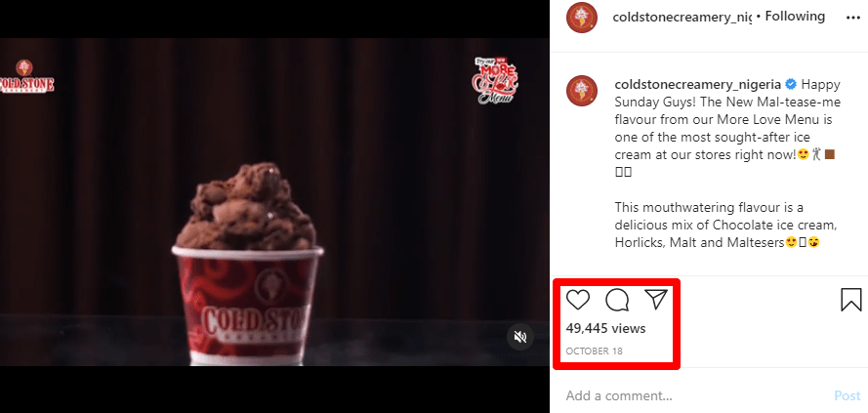Open the three-dots more options menu
Image resolution: width=868 pixels, height=413 pixels.
tap(853, 18)
